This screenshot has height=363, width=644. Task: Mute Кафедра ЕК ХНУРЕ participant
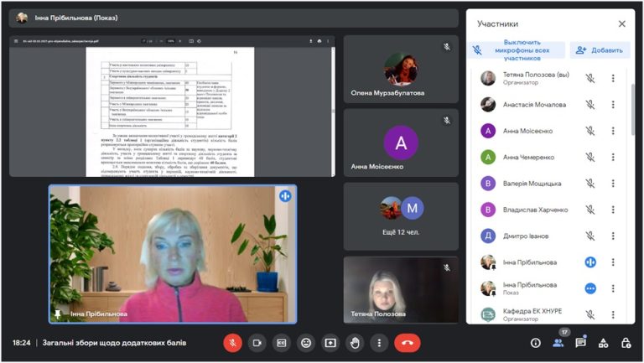590,315
